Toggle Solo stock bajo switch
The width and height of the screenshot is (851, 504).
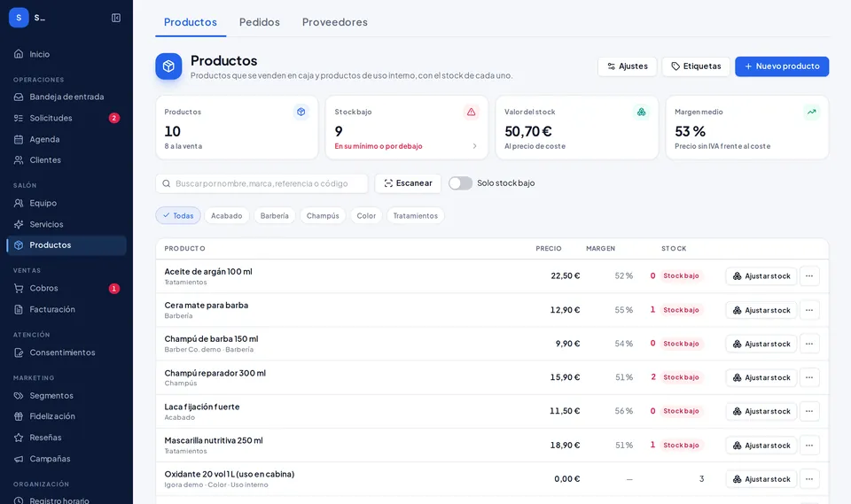point(460,183)
